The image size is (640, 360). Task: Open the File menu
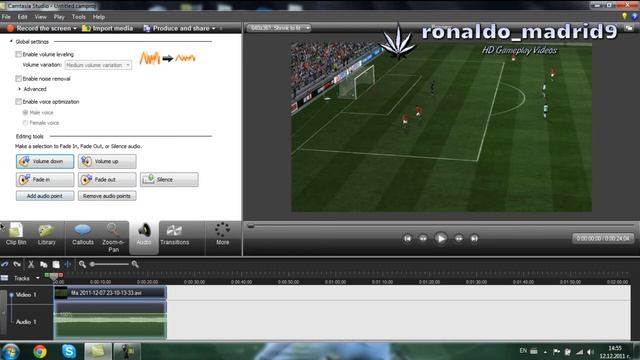[x=6, y=17]
